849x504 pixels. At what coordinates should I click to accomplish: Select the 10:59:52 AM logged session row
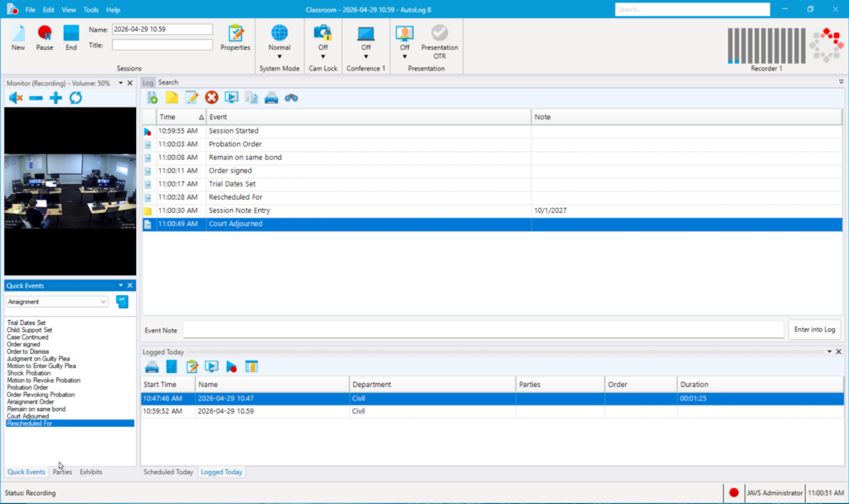(492, 411)
